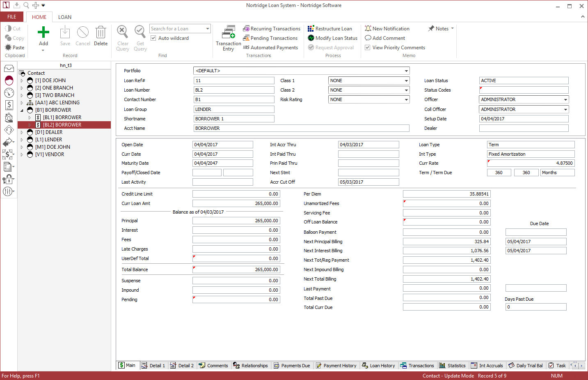
Task: Expand the [D1] DEALER tree node
Action: point(22,132)
